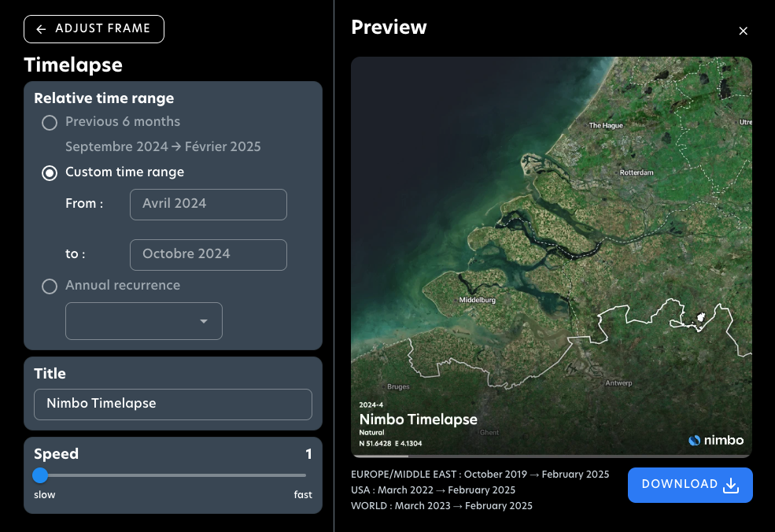Select the Custom time range option
This screenshot has height=532, width=775.
50,172
